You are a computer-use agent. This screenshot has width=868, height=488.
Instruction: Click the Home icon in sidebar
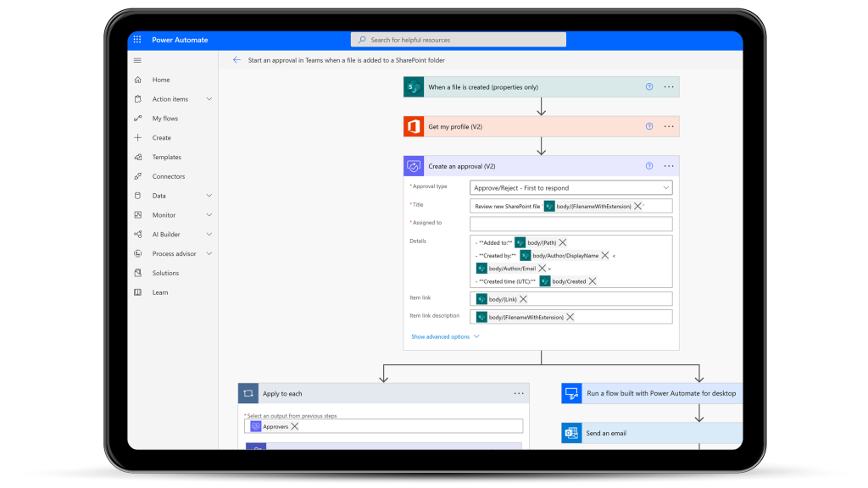138,80
